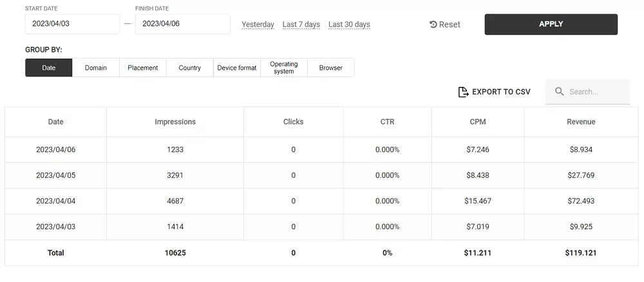The width and height of the screenshot is (644, 282).
Task: Choose Operating system grouping
Action: click(284, 68)
